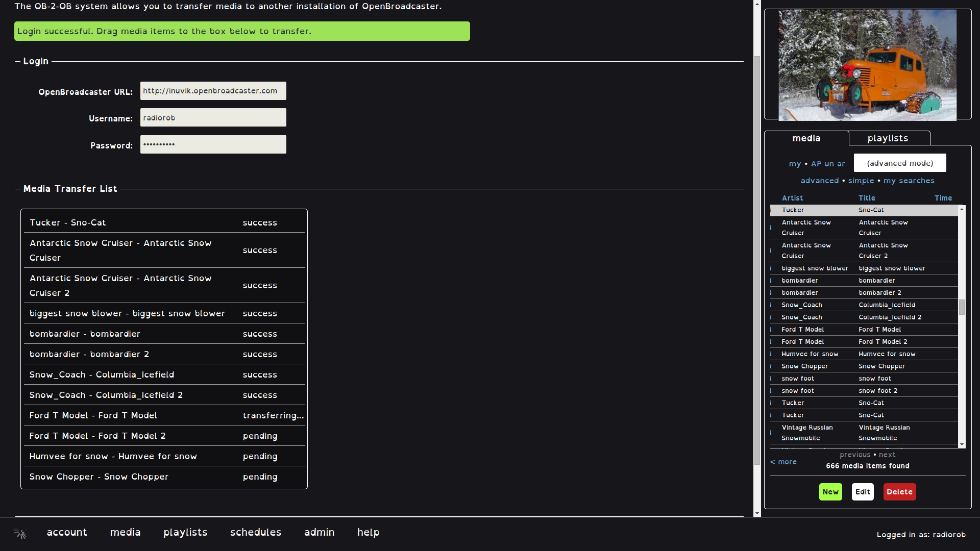Switch to the playlists tab in sidebar
The width and height of the screenshot is (980, 551).
click(x=888, y=138)
